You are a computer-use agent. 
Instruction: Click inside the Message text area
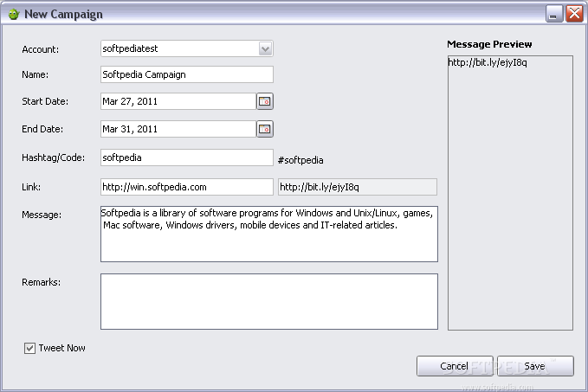coord(268,234)
